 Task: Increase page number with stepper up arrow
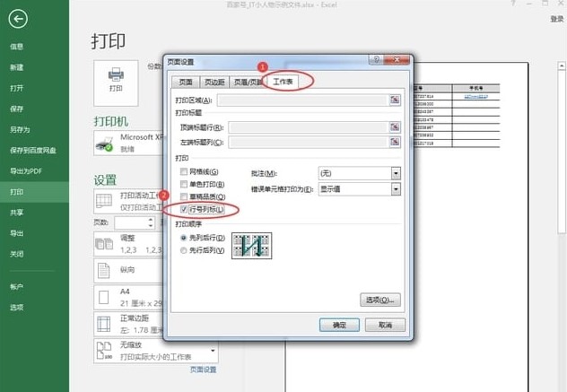coord(151,220)
